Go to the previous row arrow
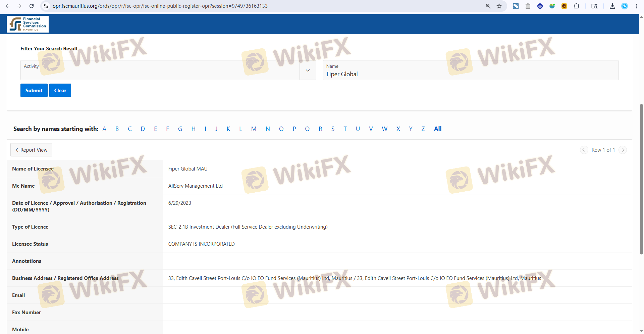The width and height of the screenshot is (644, 334). tap(584, 150)
